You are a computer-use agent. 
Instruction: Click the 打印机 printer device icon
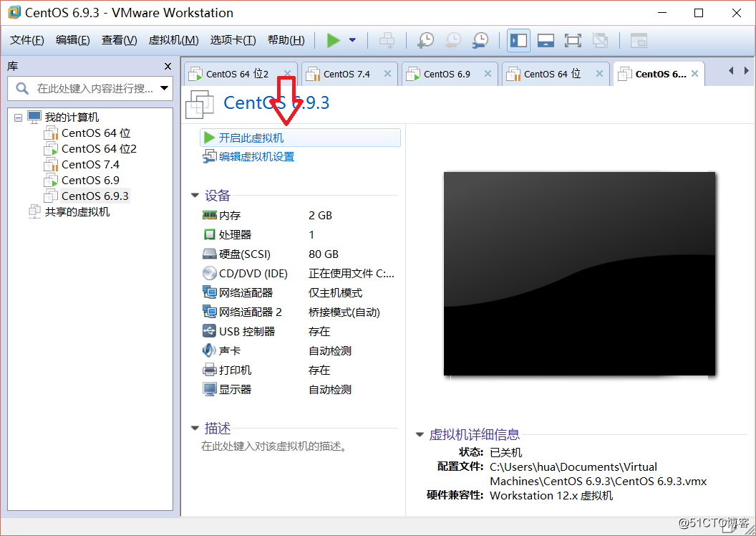(209, 370)
